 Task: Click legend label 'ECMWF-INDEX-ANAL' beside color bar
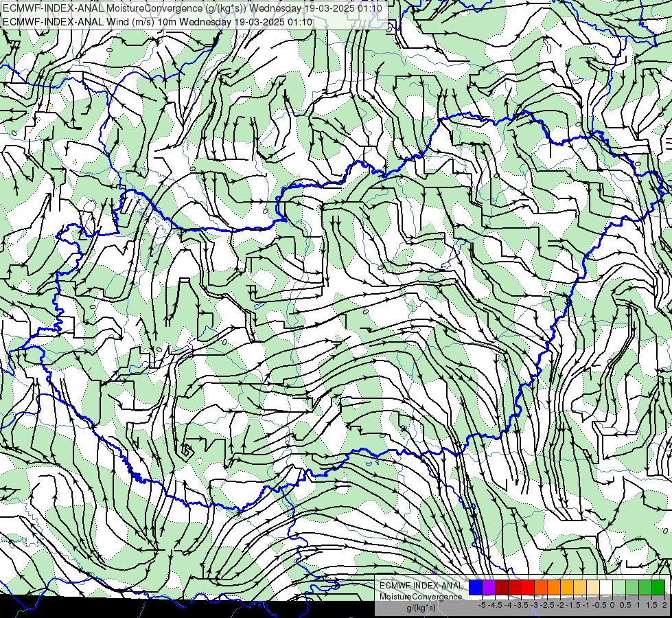[421, 586]
